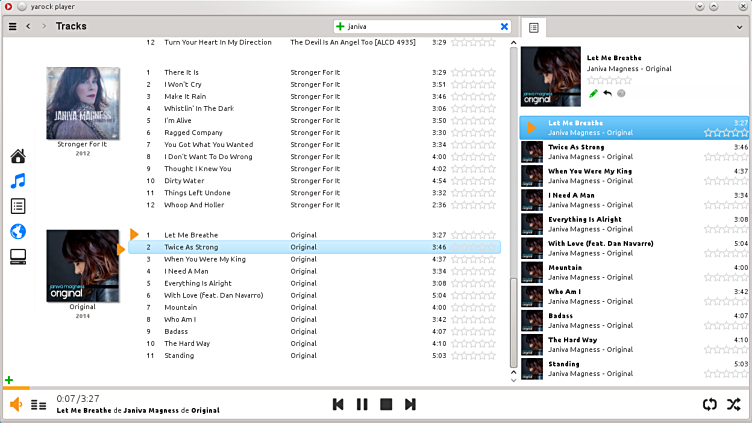Open the computer view in sidebar

pyautogui.click(x=18, y=257)
